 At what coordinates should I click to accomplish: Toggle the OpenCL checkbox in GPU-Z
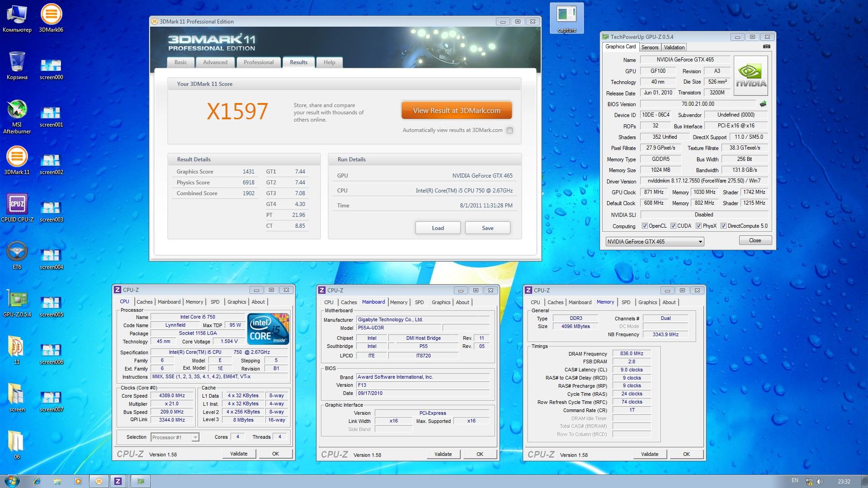pos(645,226)
